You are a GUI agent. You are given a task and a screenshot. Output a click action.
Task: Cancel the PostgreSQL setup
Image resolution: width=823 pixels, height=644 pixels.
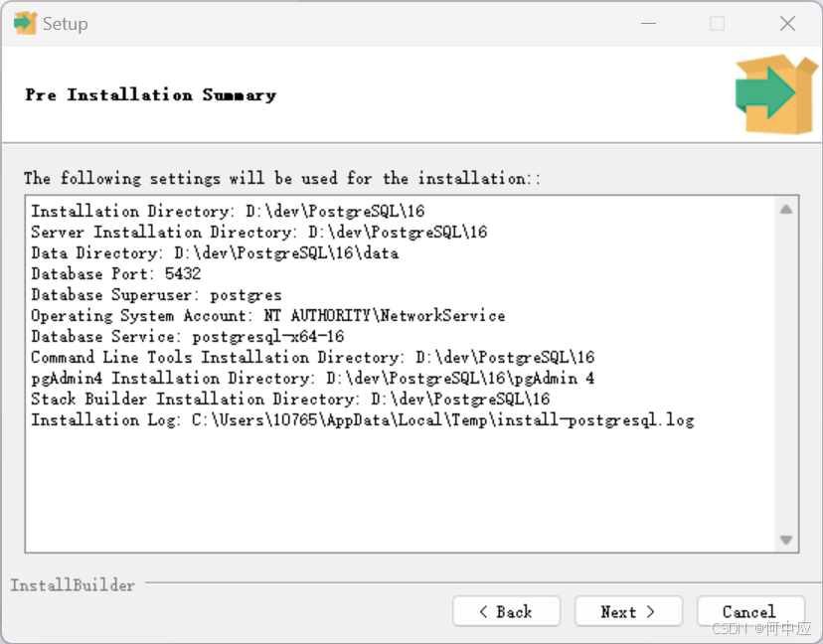pos(750,611)
